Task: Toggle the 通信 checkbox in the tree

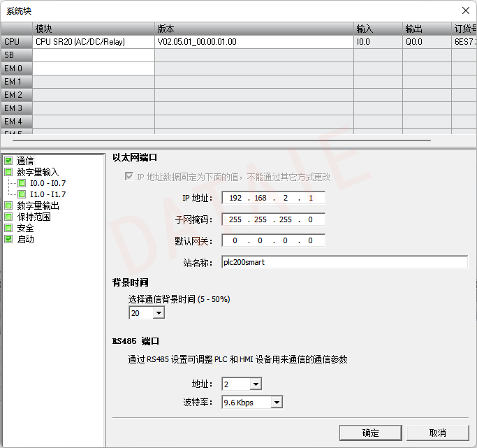Action: (8, 161)
